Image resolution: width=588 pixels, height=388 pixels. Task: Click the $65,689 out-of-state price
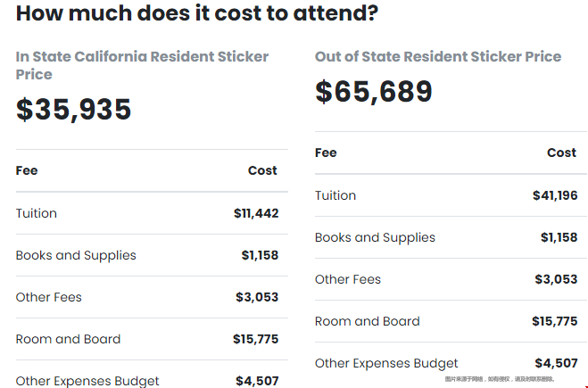point(374,92)
